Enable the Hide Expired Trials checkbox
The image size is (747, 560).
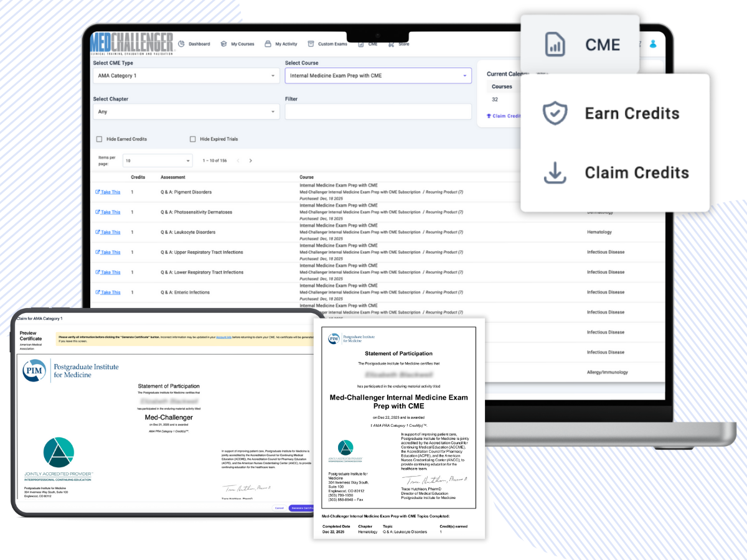tap(193, 139)
